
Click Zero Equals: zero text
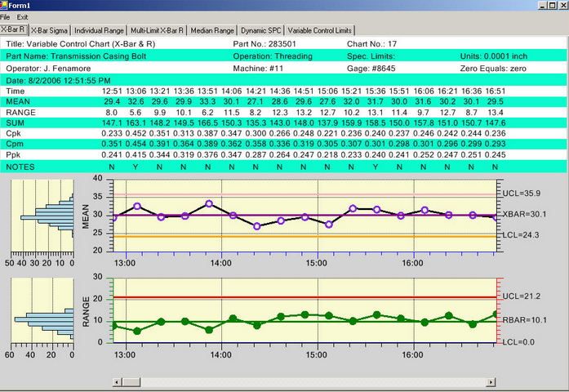(493, 69)
